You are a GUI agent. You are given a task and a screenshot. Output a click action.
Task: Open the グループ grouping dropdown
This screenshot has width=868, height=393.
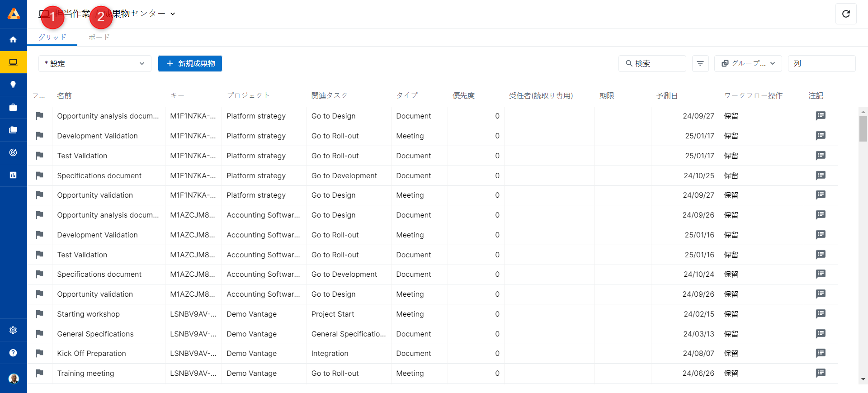(x=749, y=63)
